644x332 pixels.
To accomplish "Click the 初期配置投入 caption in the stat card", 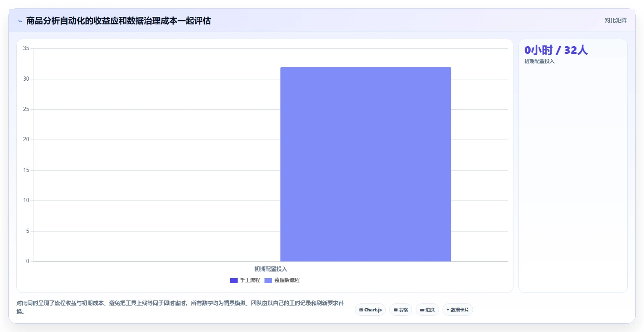I will [539, 61].
